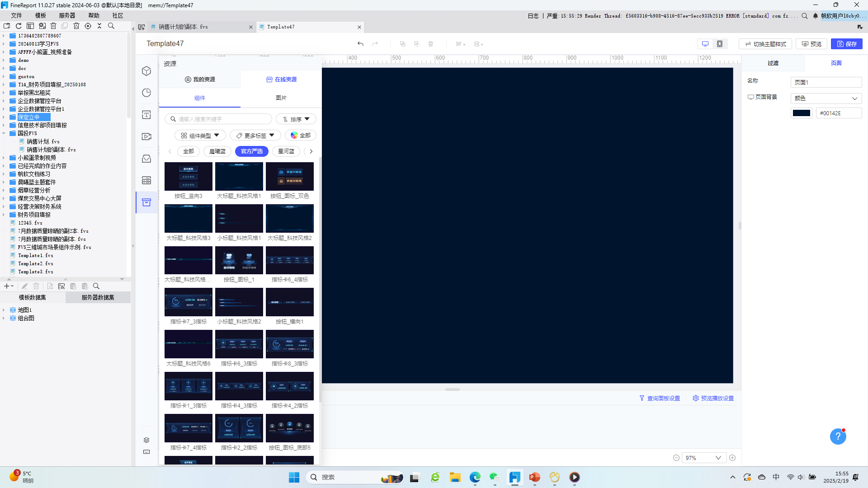Viewport: 868px width, 488px height.
Task: Click the component keyword search field
Action: click(x=218, y=119)
